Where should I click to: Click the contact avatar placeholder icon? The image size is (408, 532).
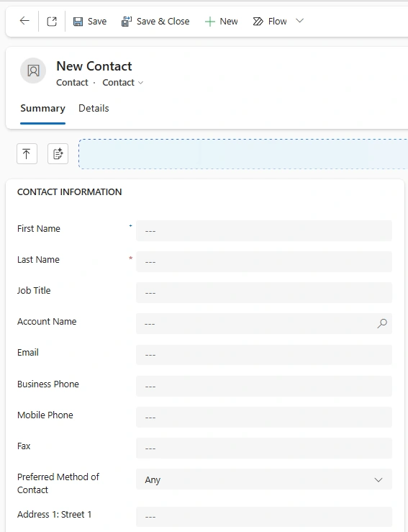click(x=33, y=71)
